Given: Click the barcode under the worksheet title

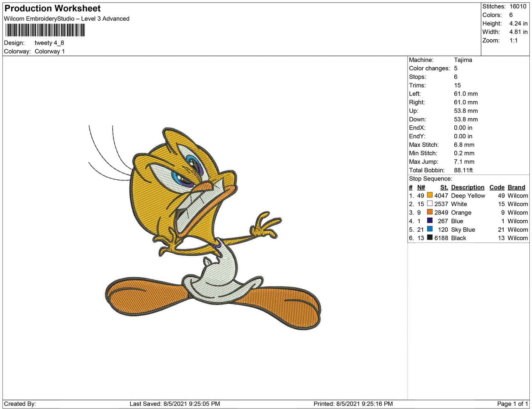Looking at the screenshot, I should (45, 30).
